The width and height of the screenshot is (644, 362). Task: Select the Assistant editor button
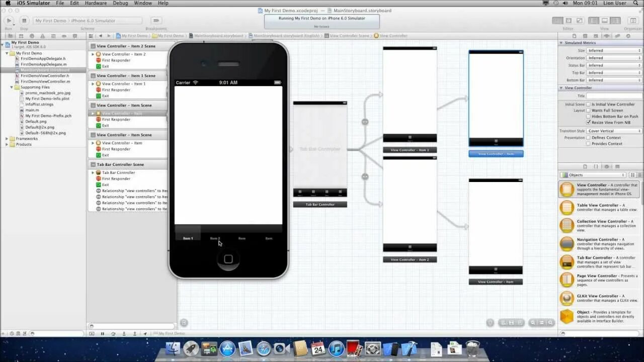point(569,21)
